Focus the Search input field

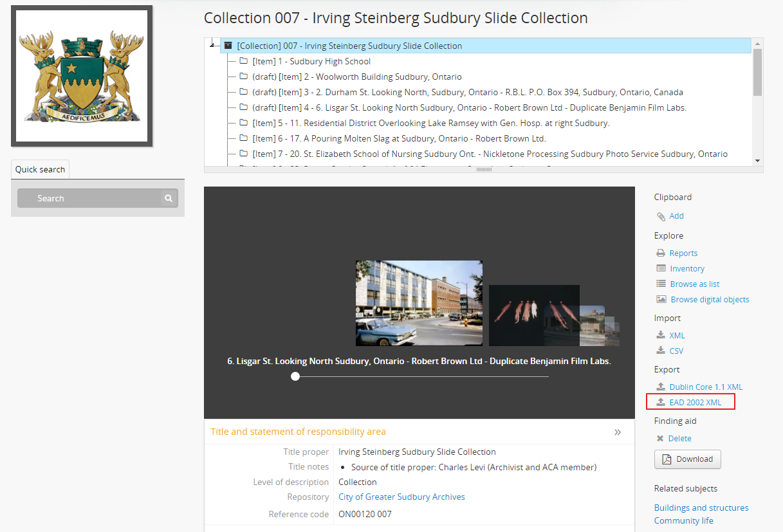point(89,198)
